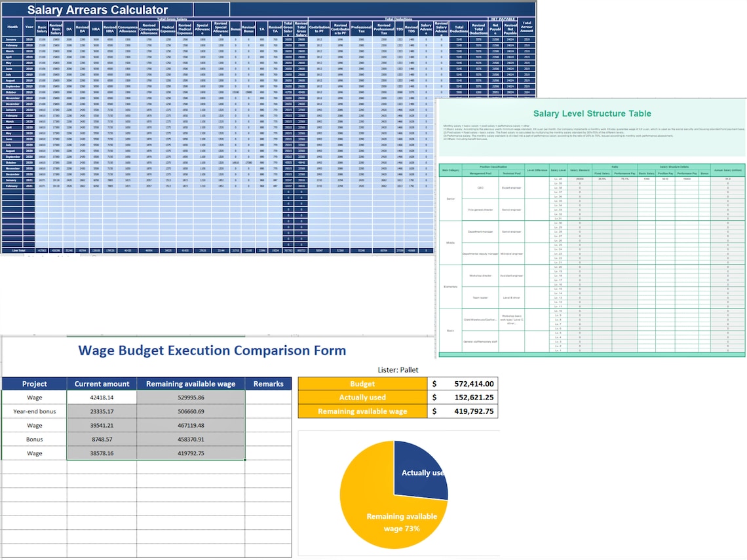Viewport: 747px width, 560px height.
Task: Click the Professional Tax column header
Action: [362, 28]
